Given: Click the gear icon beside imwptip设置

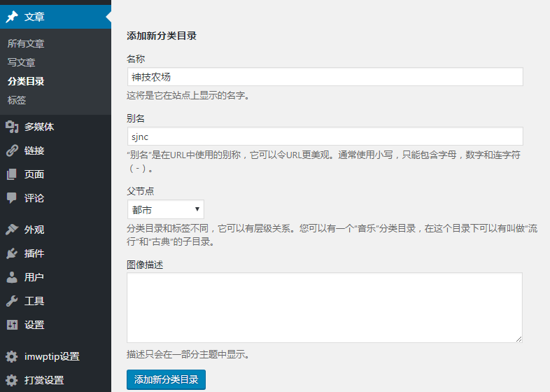Looking at the screenshot, I should click(x=12, y=356).
